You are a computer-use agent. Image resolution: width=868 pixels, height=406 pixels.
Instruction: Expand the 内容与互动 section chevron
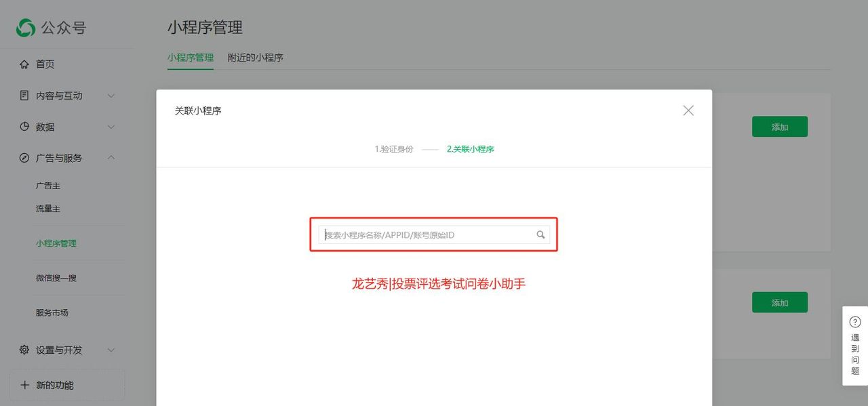[x=111, y=95]
